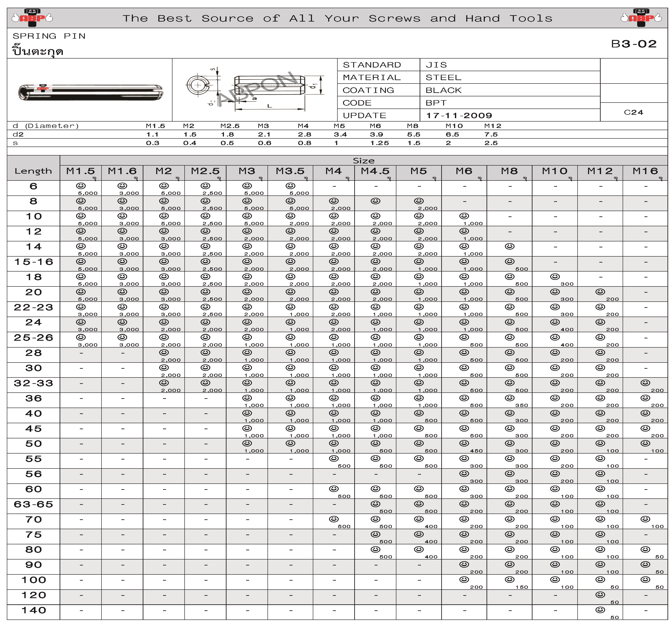The image size is (672, 624).
Task: Click the smiley in row 70, M16 column
Action: point(645,519)
